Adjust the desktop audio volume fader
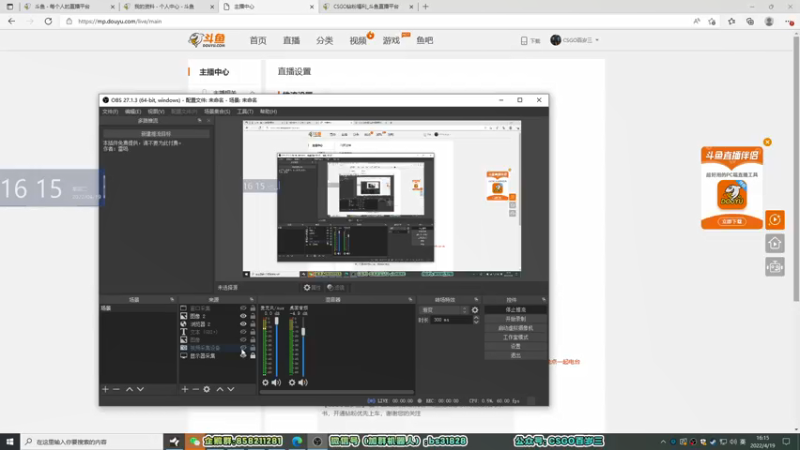The image size is (800, 450). (x=303, y=332)
